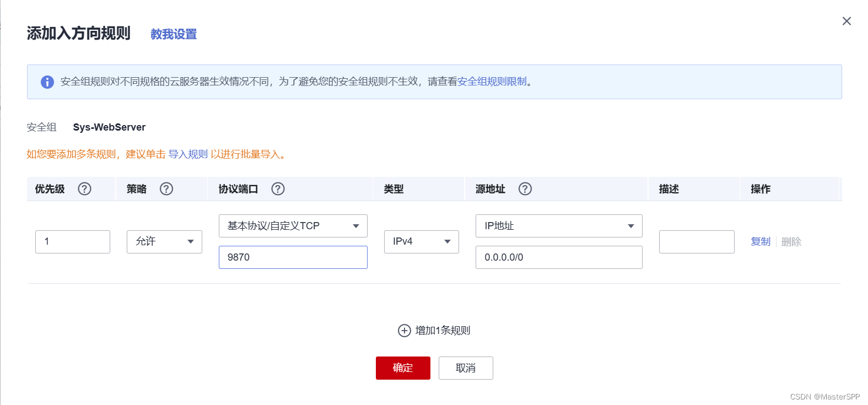Click 删除 to delete the rule
This screenshot has width=868, height=405.
(x=791, y=242)
